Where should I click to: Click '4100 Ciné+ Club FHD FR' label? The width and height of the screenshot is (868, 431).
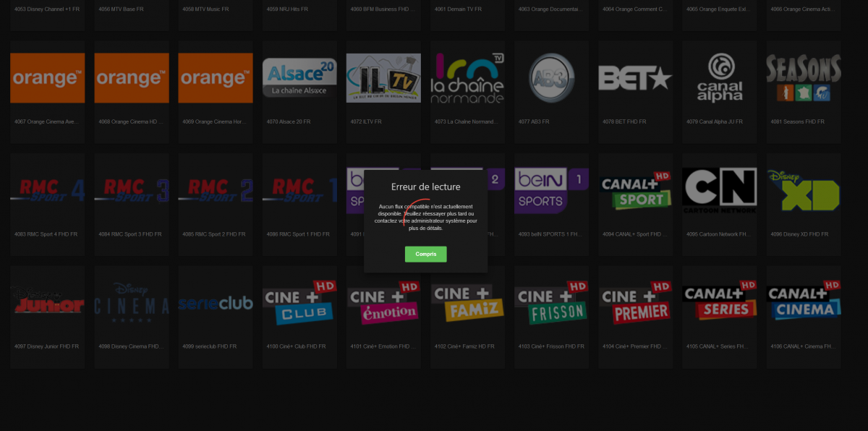[x=297, y=347]
